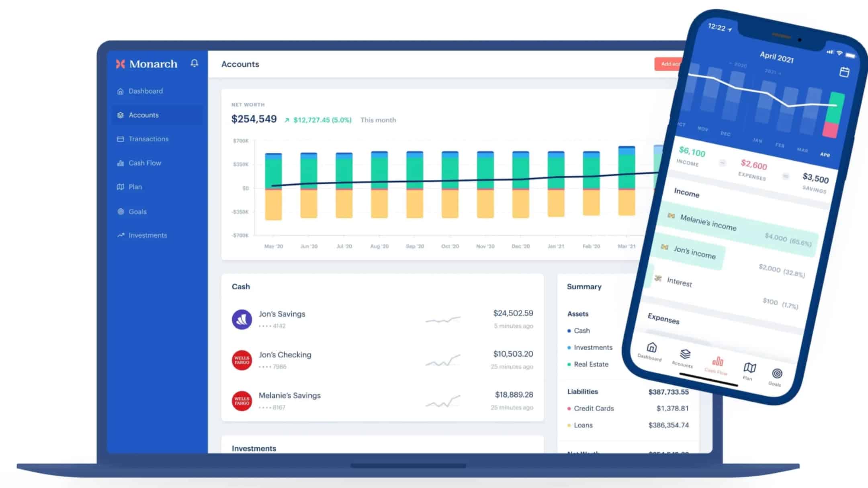Select the May '20 net worth bar
This screenshot has width=868, height=488.
point(273,186)
